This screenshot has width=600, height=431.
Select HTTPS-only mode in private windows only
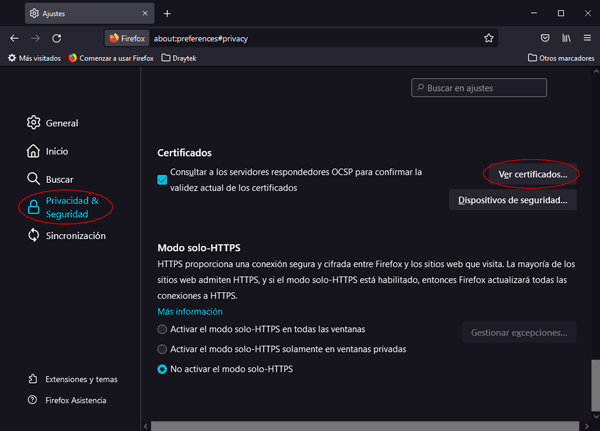click(162, 349)
